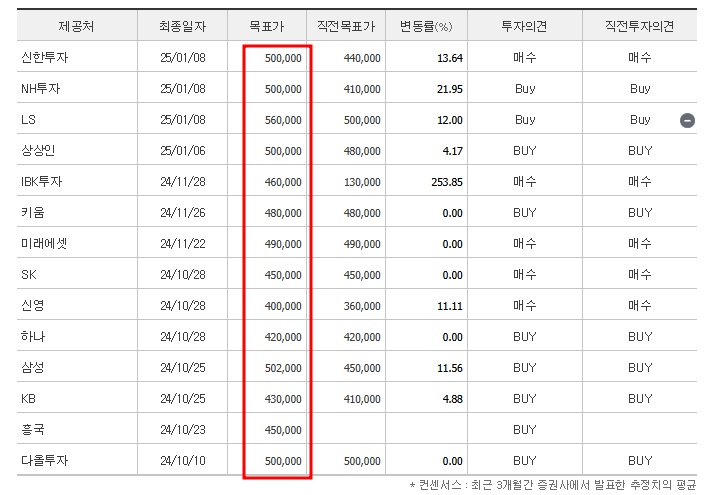Screen dimensions: 707x495
Task: Select the 24/10/10 date cell
Action: [183, 461]
